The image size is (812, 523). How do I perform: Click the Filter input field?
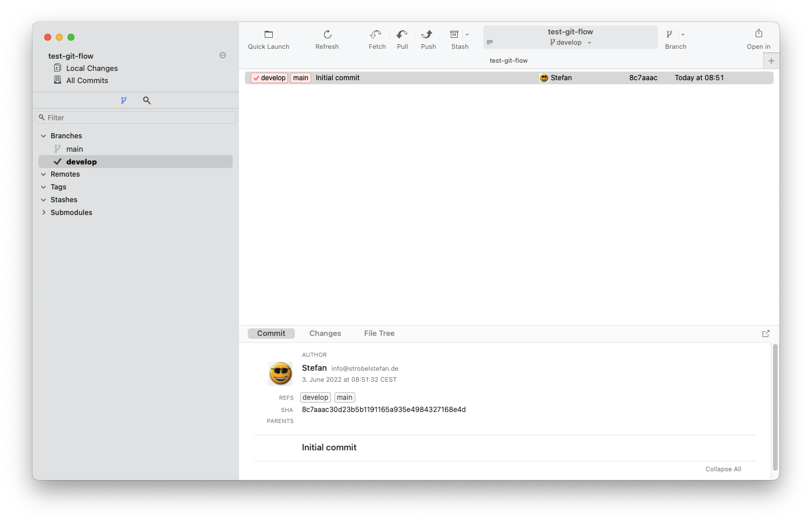(136, 117)
